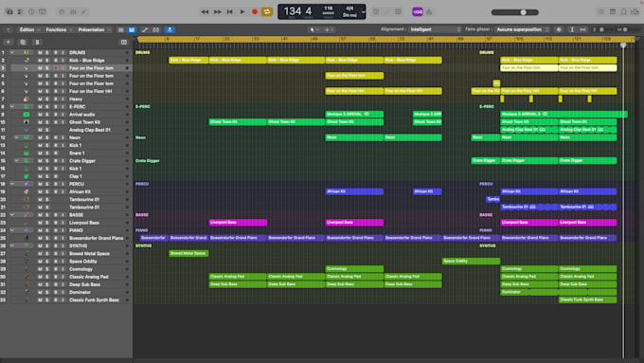The height and width of the screenshot is (363, 644).
Task: Adjust the master volume slider
Action: coord(515,12)
